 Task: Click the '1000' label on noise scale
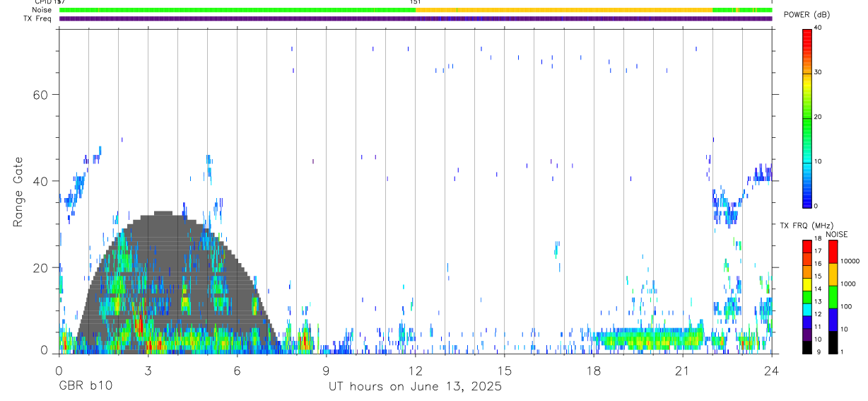848,284
